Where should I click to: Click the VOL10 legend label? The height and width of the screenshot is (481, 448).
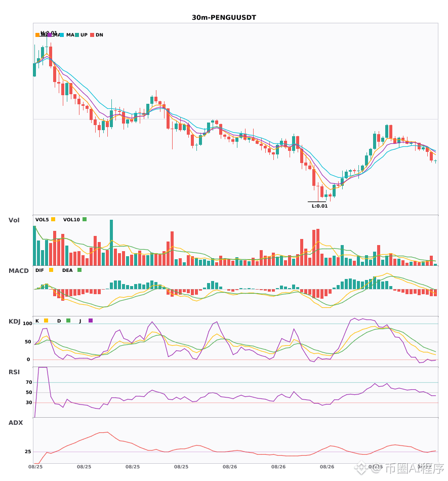coord(71,220)
